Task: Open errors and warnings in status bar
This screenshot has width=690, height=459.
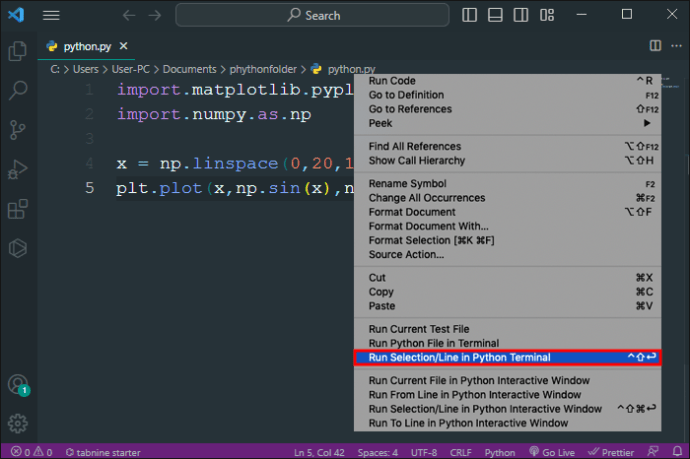Action: 32,452
